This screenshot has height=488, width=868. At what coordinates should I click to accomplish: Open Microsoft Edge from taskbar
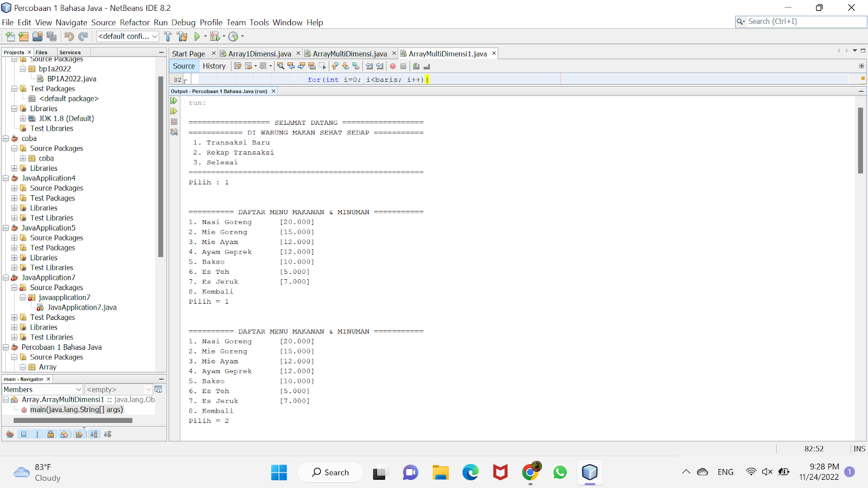pyautogui.click(x=470, y=473)
